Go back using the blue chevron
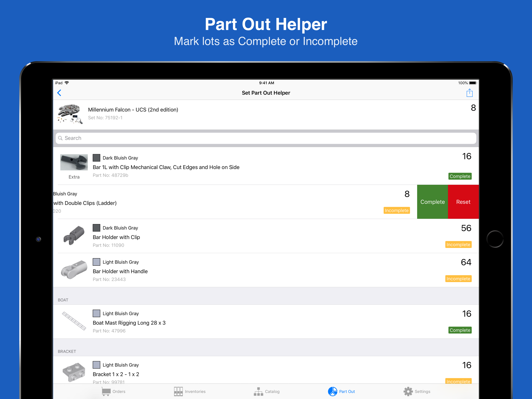This screenshot has width=532, height=399. coord(59,93)
